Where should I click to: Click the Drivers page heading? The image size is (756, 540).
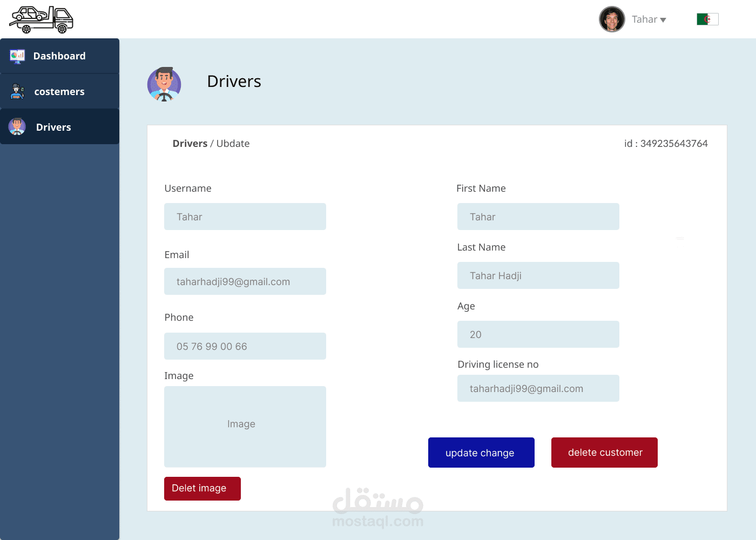(234, 82)
